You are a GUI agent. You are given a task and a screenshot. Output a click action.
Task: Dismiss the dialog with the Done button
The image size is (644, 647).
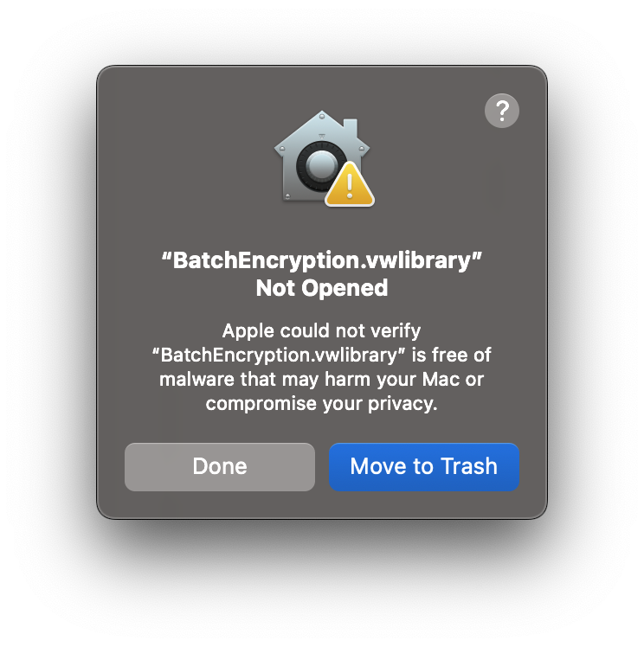pyautogui.click(x=220, y=467)
